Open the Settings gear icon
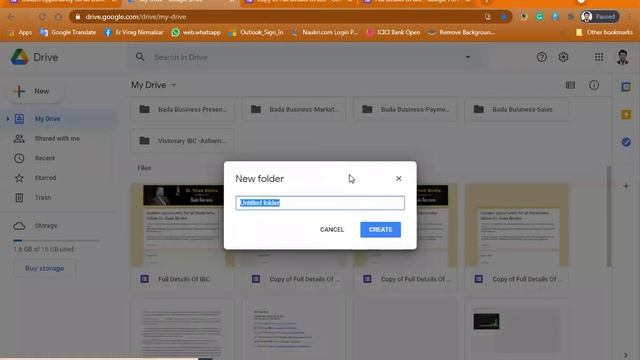Viewport: 640px width, 360px height. (x=563, y=57)
